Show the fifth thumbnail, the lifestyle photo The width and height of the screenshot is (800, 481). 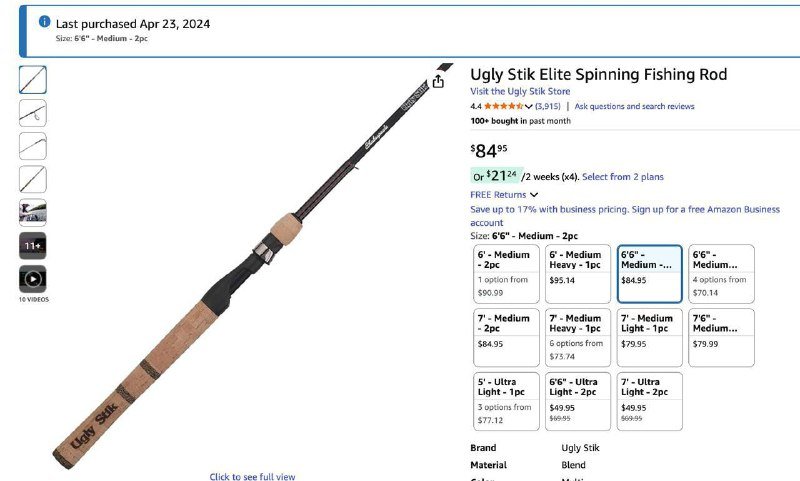click(32, 212)
